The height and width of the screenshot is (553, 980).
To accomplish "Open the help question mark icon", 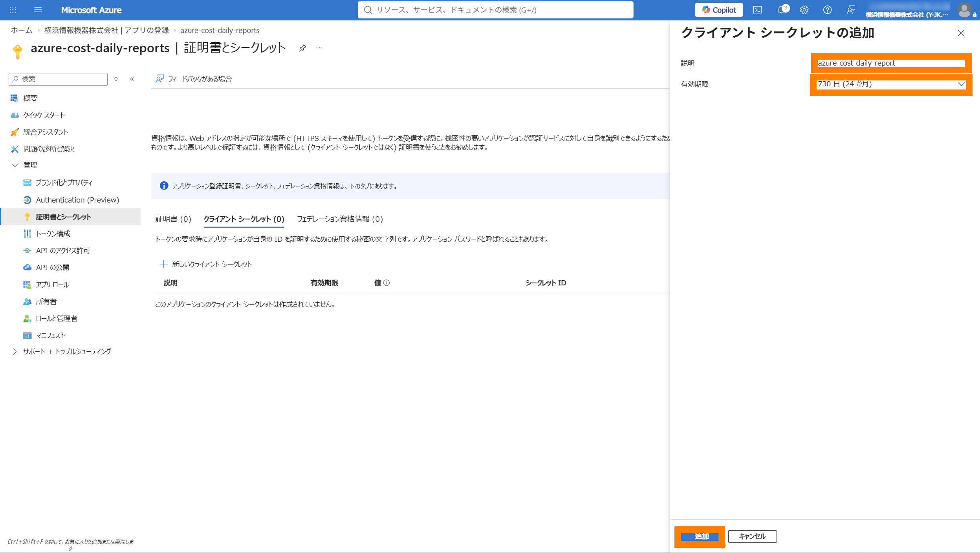I will 828,10.
